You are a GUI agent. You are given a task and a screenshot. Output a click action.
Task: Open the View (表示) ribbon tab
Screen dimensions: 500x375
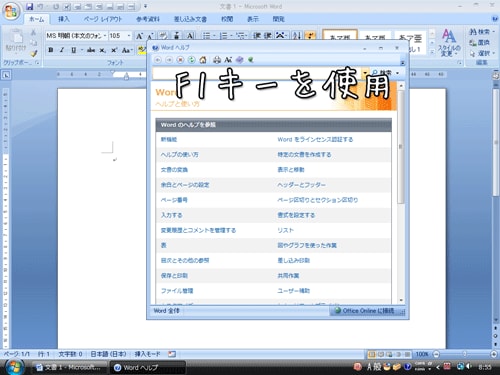tap(253, 19)
